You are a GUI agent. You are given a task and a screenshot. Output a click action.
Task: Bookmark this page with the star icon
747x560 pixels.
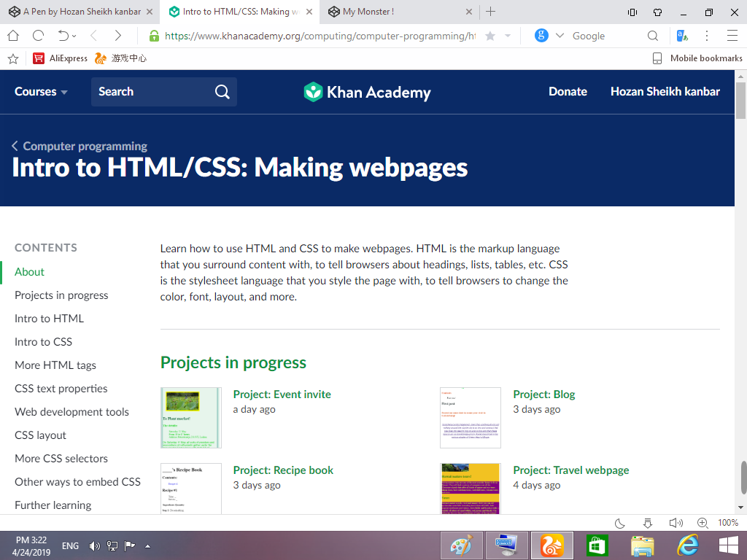(489, 36)
